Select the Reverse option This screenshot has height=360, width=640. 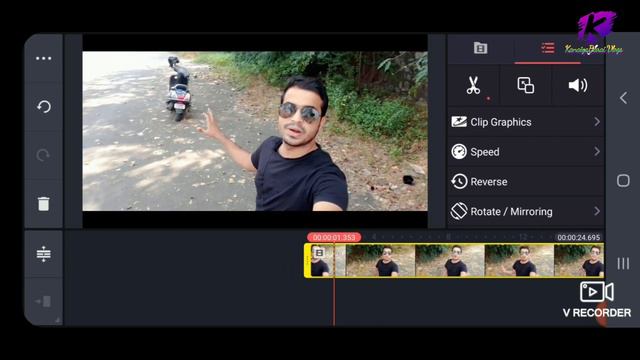(x=526, y=182)
